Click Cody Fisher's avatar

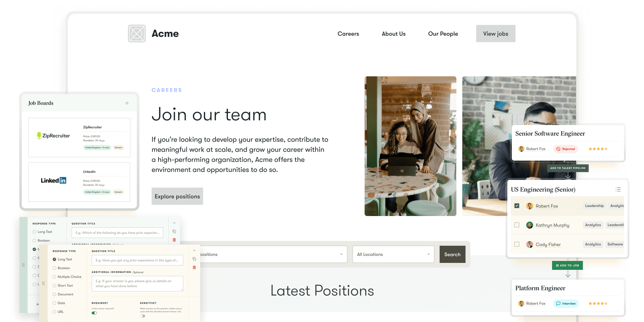(x=529, y=244)
